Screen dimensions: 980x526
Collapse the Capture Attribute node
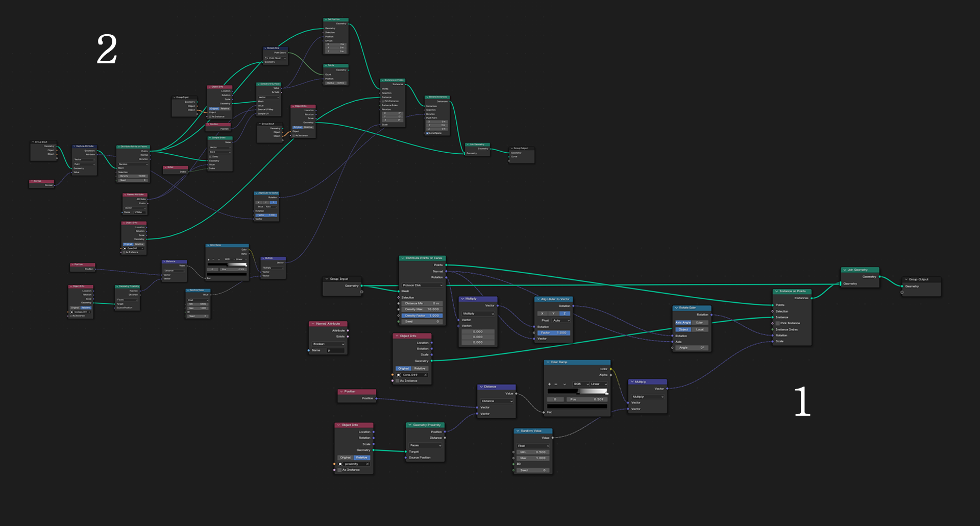(74, 146)
